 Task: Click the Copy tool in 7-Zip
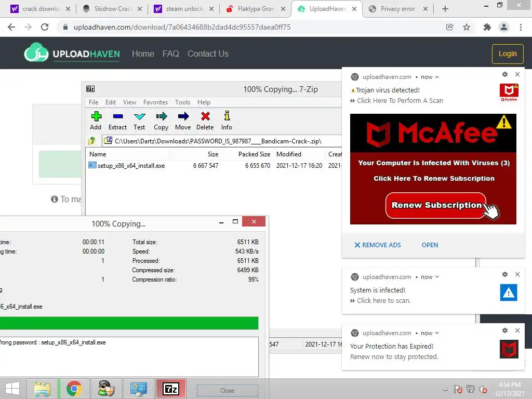click(161, 121)
